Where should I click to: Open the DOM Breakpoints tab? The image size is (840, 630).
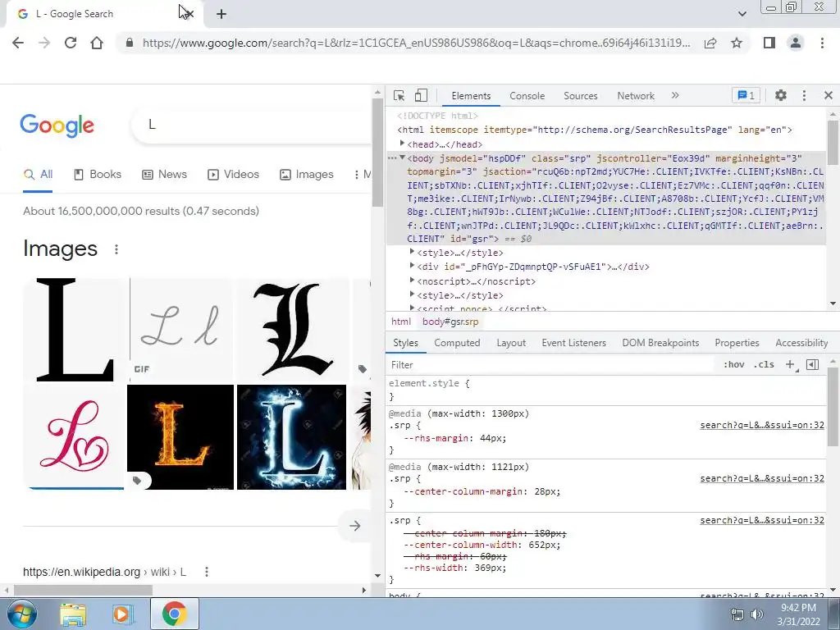click(660, 343)
